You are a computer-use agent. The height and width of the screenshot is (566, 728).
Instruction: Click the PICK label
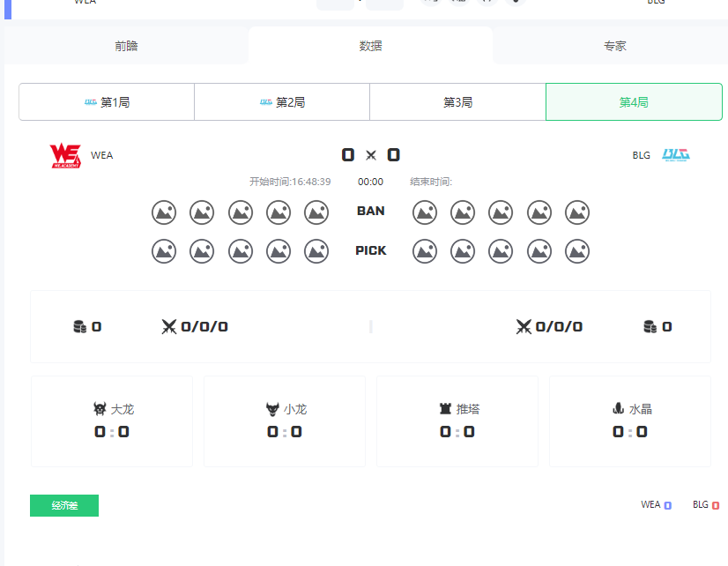tap(370, 250)
